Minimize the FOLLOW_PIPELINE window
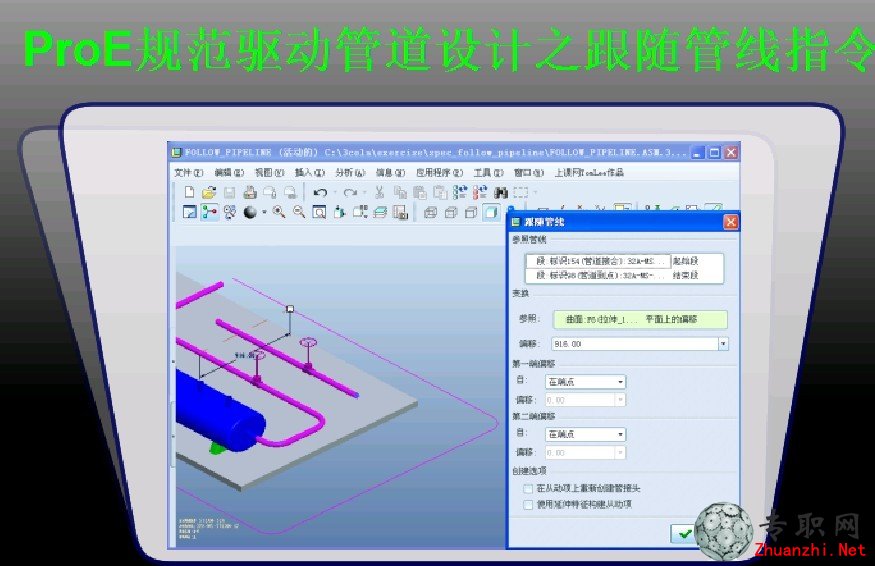The image size is (875, 566). coord(697,152)
